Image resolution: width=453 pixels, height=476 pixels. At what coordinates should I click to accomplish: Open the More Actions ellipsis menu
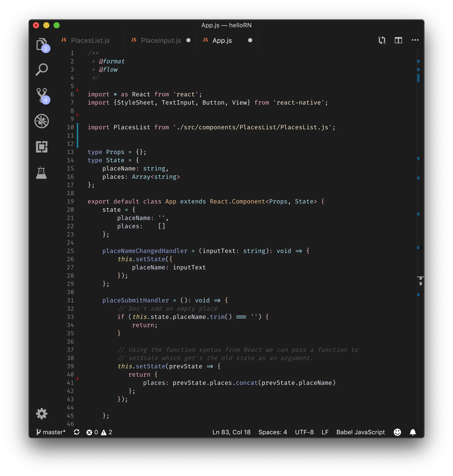(x=415, y=40)
